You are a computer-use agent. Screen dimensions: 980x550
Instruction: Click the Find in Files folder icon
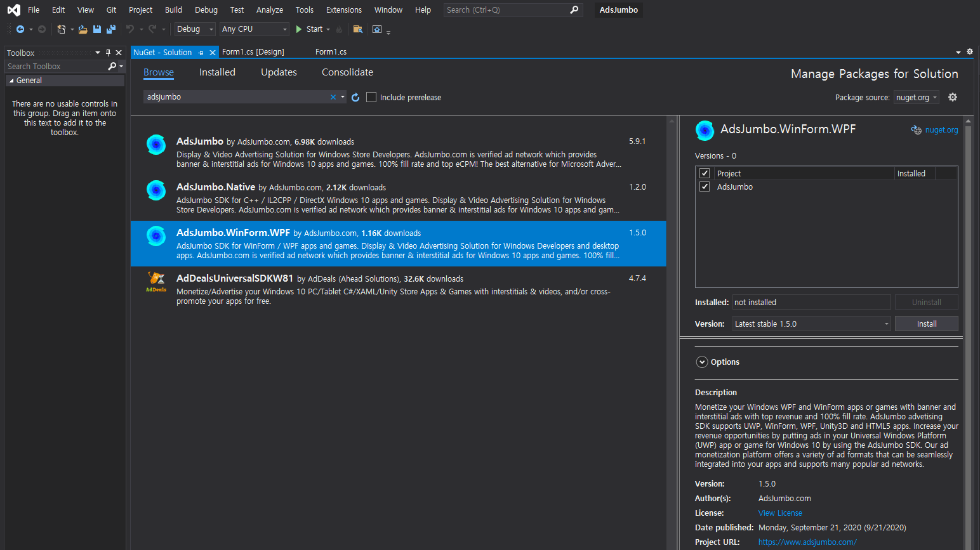(x=358, y=29)
